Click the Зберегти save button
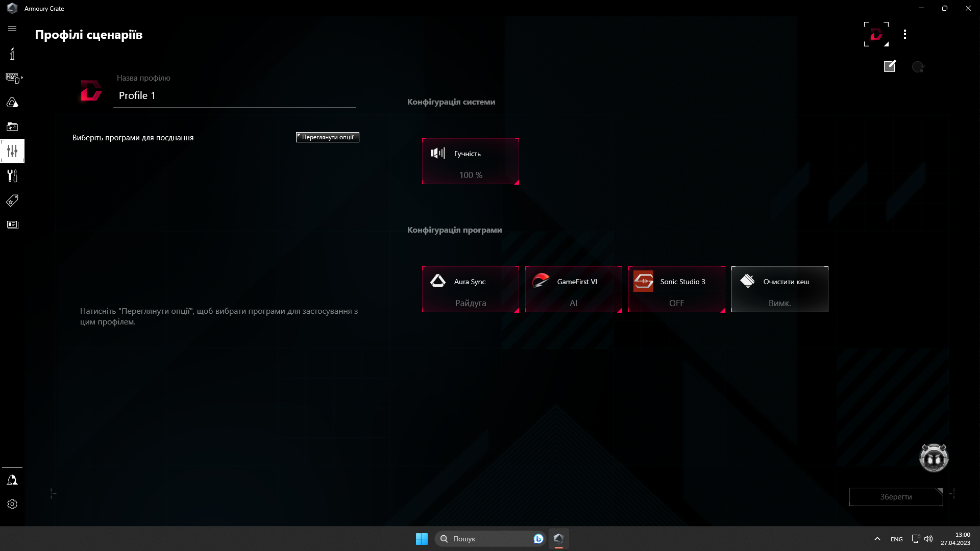Image resolution: width=980 pixels, height=551 pixels. (x=896, y=497)
